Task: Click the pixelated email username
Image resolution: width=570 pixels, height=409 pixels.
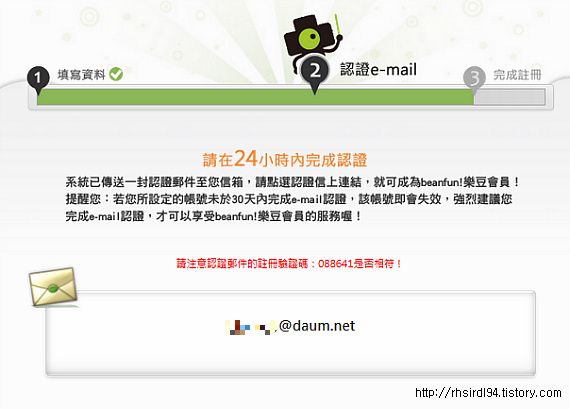Action: click(x=251, y=327)
